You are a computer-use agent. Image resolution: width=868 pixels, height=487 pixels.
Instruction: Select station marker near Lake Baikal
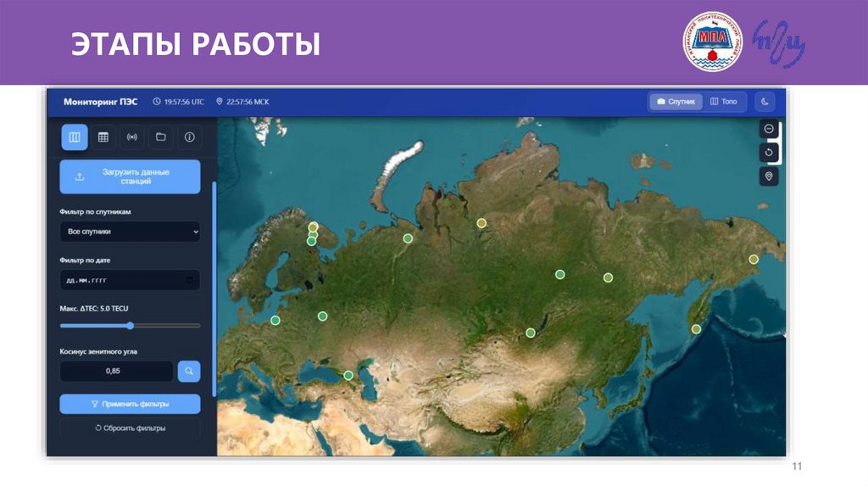(x=531, y=333)
